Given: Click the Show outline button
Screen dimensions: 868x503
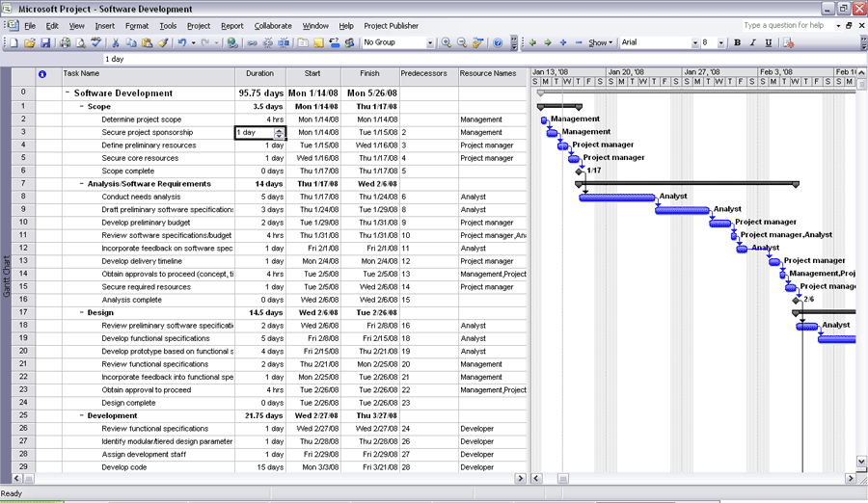Looking at the screenshot, I should (600, 43).
